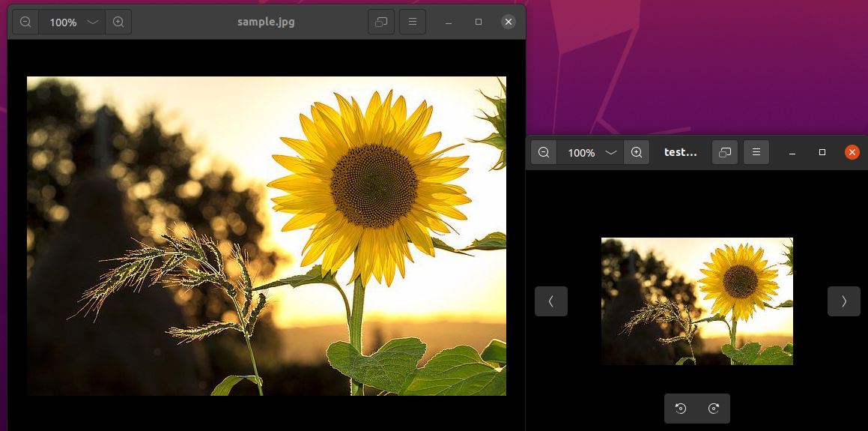Screen dimensions: 868x431
Task: Zoom out in the sample.jpg window
Action: pos(25,22)
